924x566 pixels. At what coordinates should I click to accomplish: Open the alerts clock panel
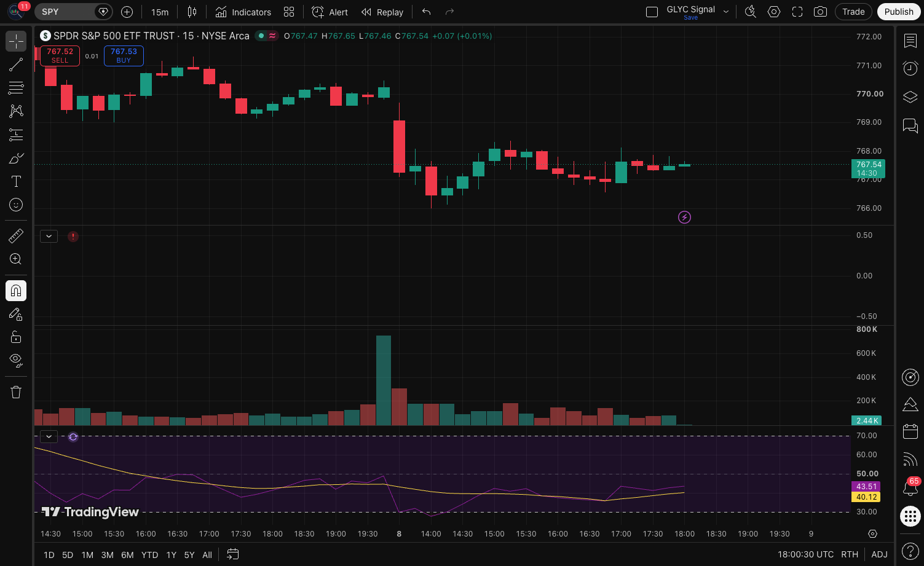(910, 68)
